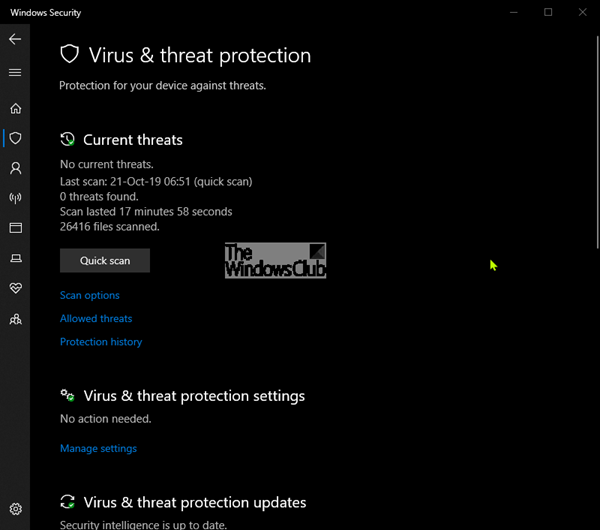The height and width of the screenshot is (530, 600).
Task: Expand the hamburger navigation menu
Action: tap(15, 72)
